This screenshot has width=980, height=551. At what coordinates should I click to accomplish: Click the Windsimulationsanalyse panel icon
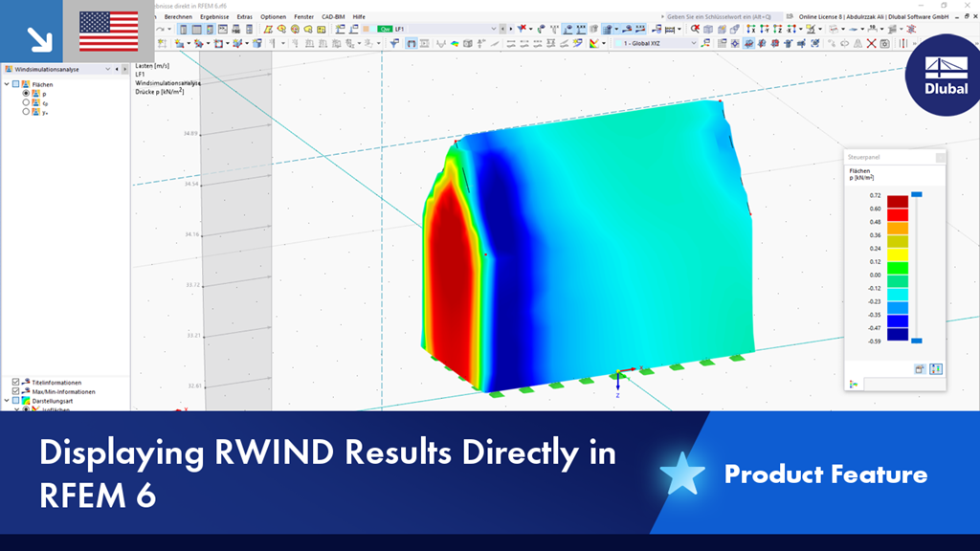coord(9,70)
